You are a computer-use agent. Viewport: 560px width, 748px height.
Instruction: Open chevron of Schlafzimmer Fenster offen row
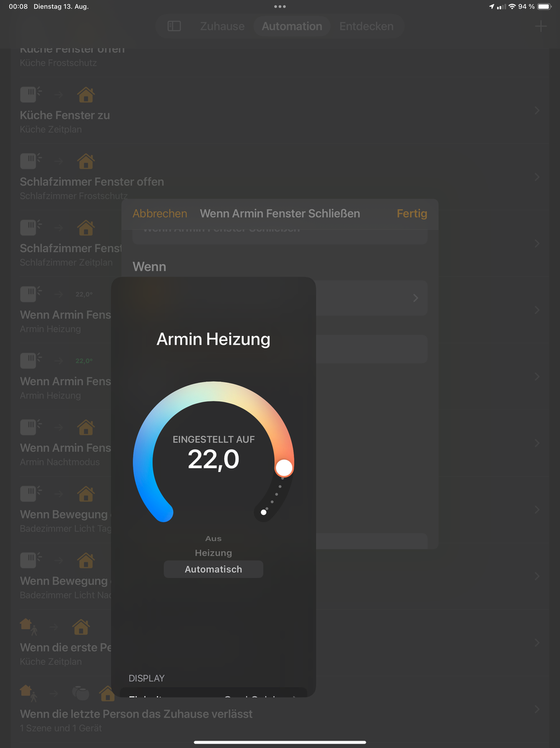tap(537, 178)
